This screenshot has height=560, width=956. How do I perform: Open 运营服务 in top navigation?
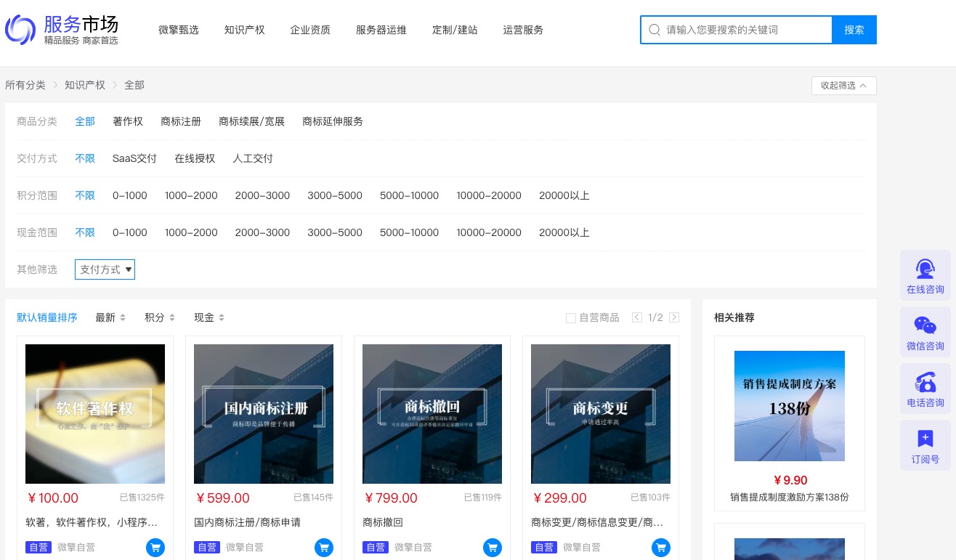[523, 30]
